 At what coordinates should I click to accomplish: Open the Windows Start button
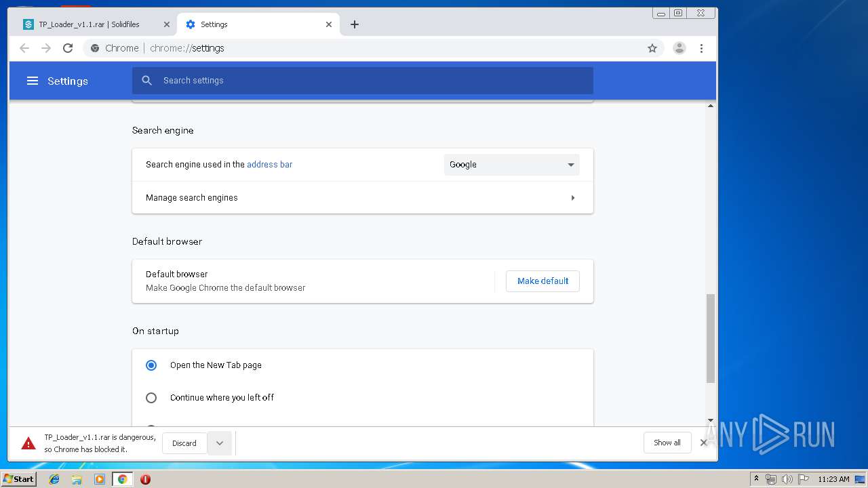(x=19, y=479)
